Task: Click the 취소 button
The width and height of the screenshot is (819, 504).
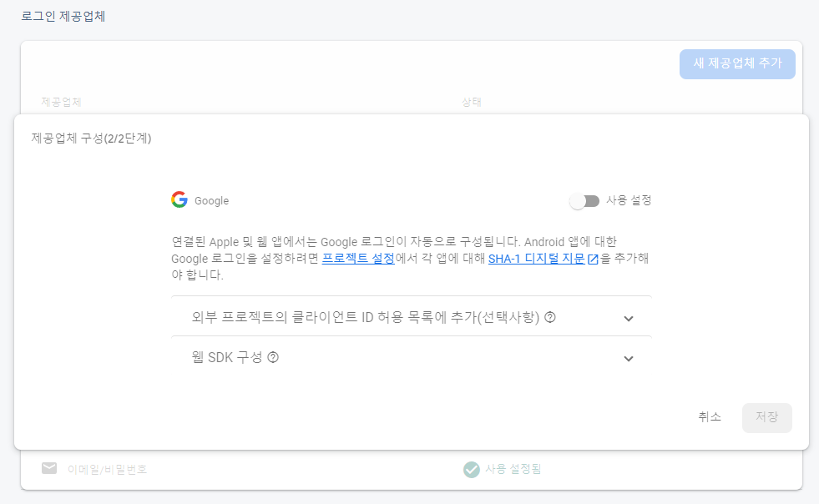Action: (x=710, y=416)
